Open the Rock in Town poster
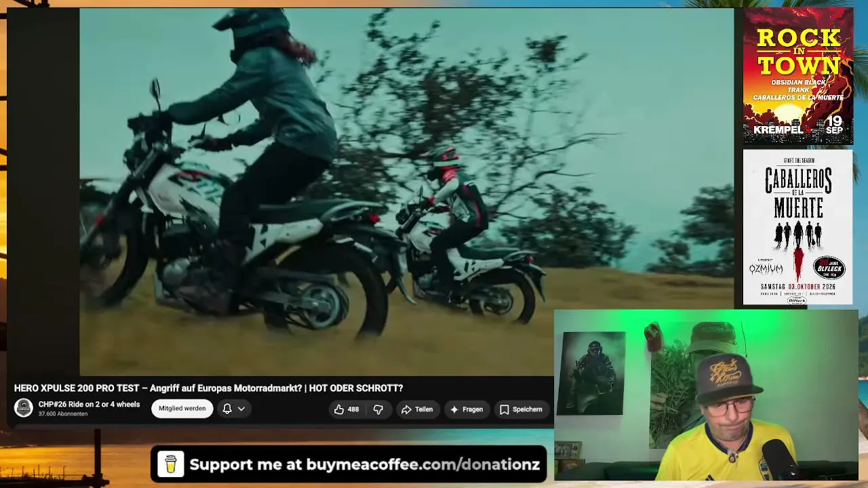Screen dimensions: 868x488 click(x=798, y=76)
